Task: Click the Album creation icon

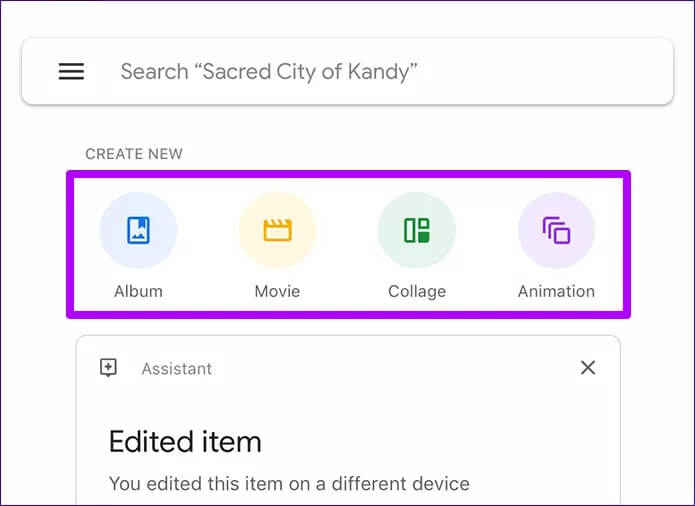Action: pyautogui.click(x=138, y=230)
